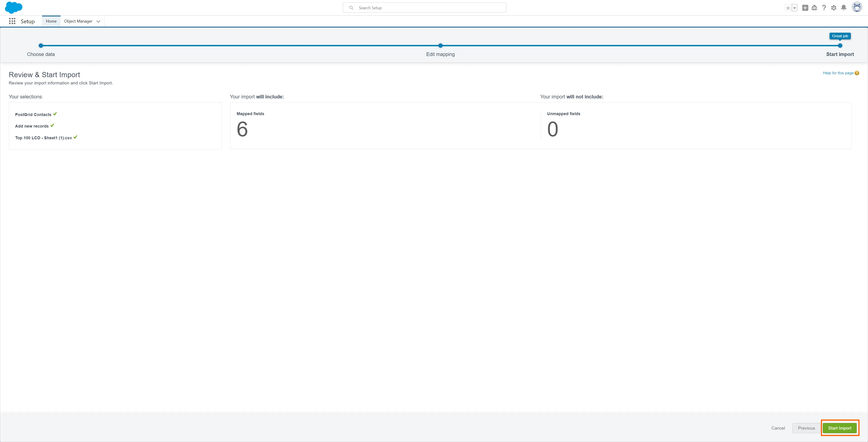868x442 pixels.
Task: Cancel the import wizard
Action: (778, 428)
